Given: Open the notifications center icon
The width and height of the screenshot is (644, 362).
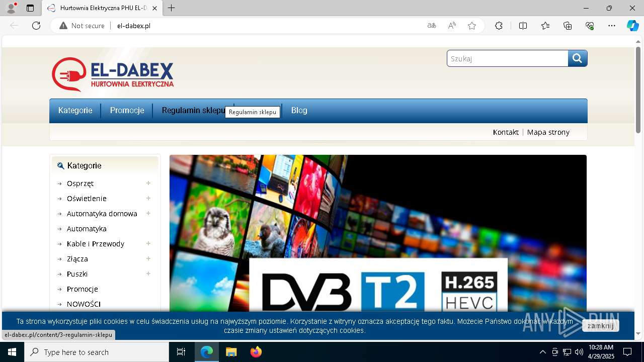Looking at the screenshot, I should point(627,352).
